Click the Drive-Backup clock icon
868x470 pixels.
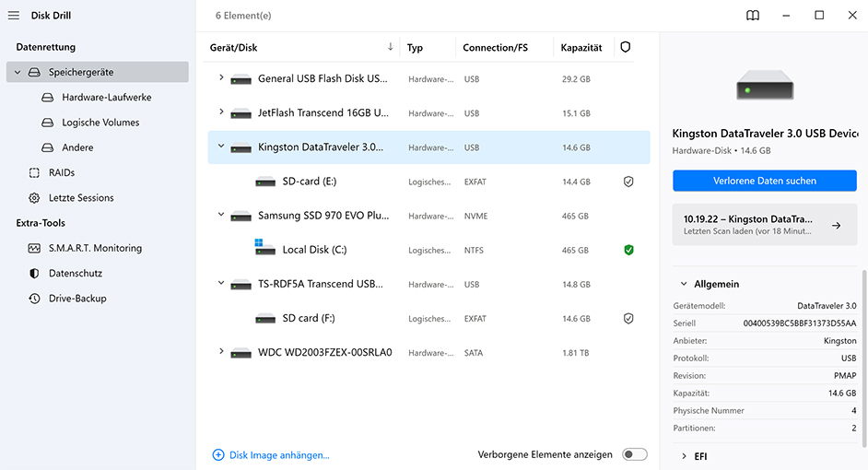[34, 299]
